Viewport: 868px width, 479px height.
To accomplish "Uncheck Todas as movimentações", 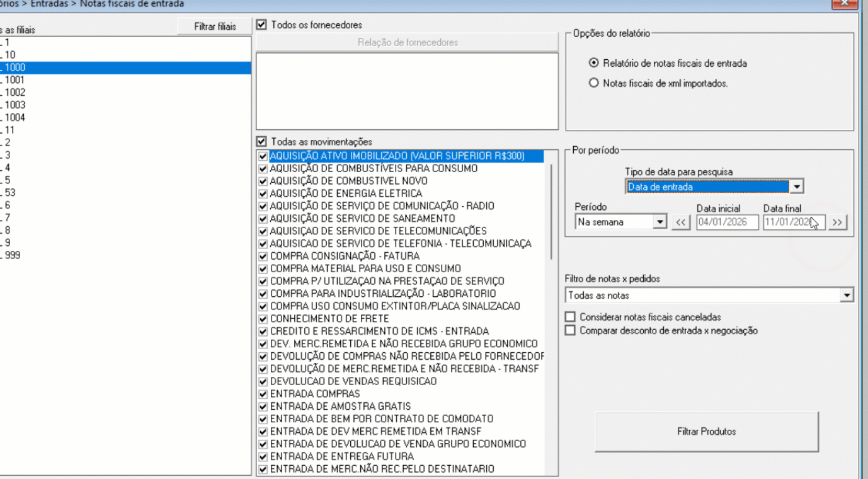I will click(262, 142).
